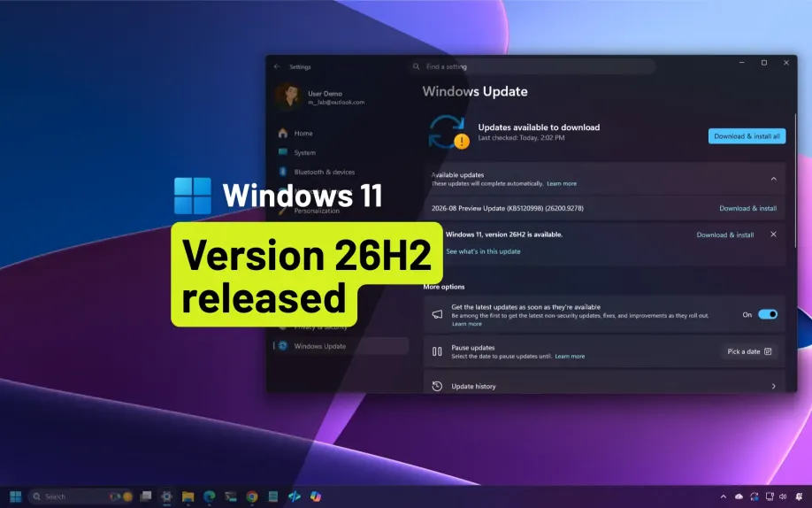Open Task View on the taskbar
812x508 pixels.
tap(146, 496)
